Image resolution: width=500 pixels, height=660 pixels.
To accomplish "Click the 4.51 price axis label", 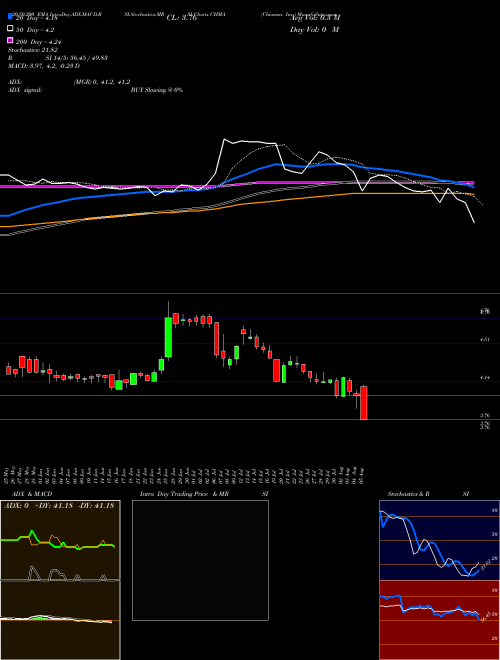I will pos(484,339).
